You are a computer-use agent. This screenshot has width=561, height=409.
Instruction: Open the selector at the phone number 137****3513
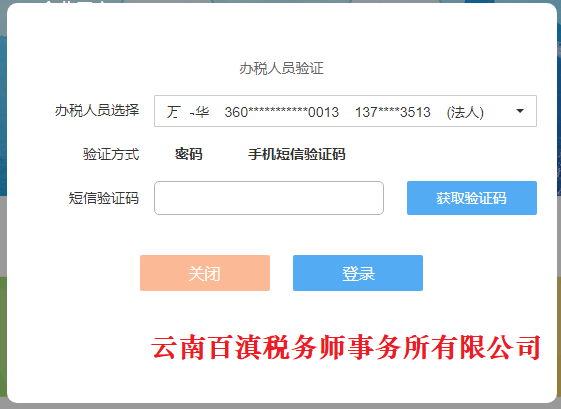coord(392,112)
